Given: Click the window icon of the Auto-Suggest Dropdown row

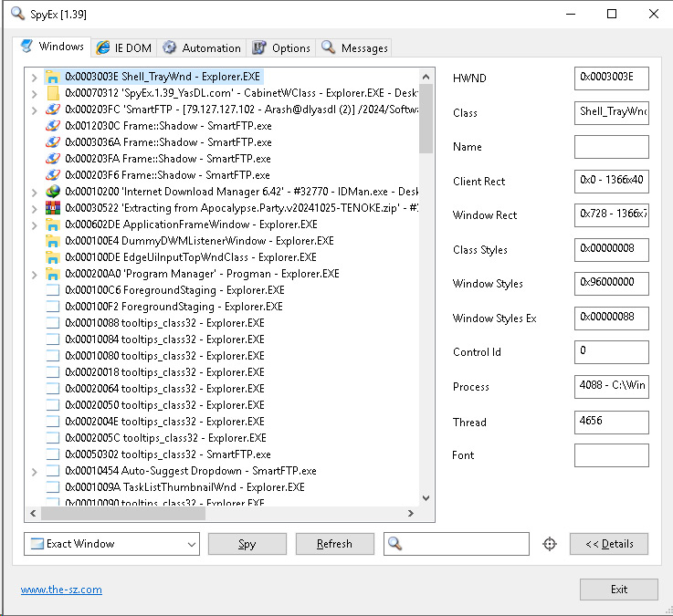Looking at the screenshot, I should click(52, 471).
